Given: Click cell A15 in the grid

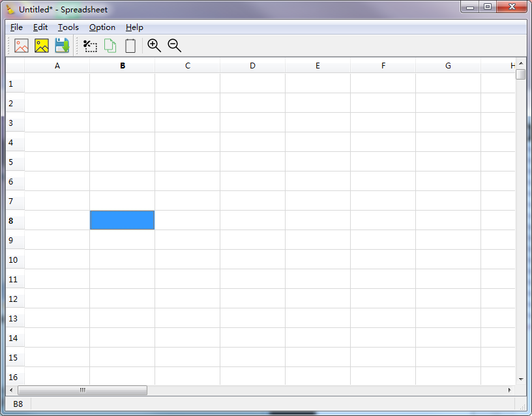Looking at the screenshot, I should point(57,357).
